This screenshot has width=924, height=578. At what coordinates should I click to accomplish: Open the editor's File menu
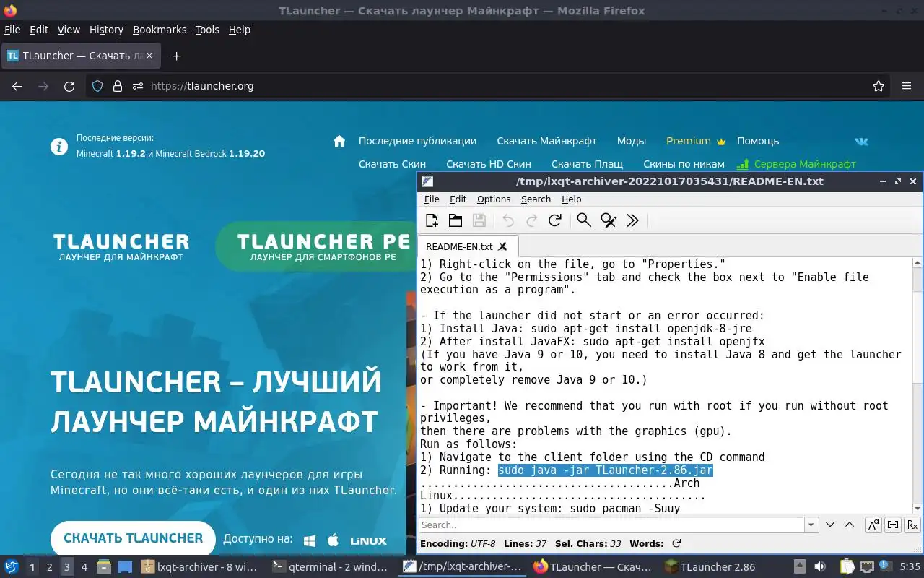[x=432, y=199]
